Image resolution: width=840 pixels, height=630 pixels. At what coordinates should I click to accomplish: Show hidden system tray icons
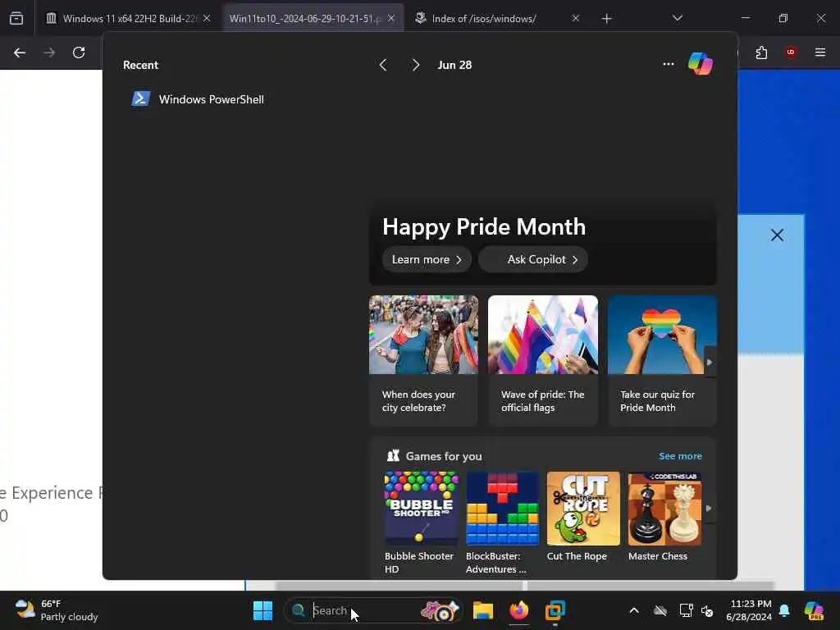[x=634, y=610]
